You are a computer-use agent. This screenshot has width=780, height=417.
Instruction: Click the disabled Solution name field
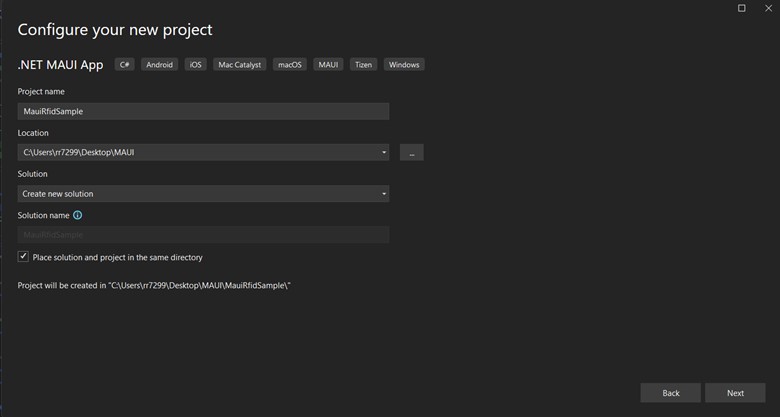pos(203,235)
